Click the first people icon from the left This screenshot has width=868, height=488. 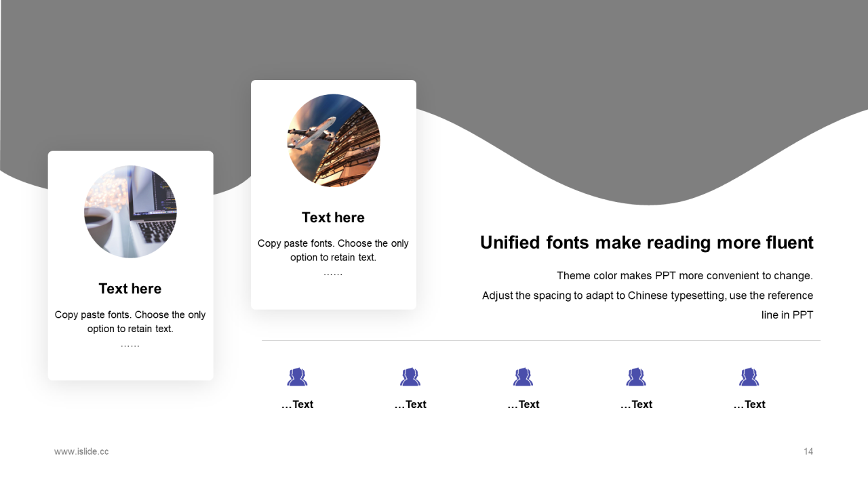point(297,377)
